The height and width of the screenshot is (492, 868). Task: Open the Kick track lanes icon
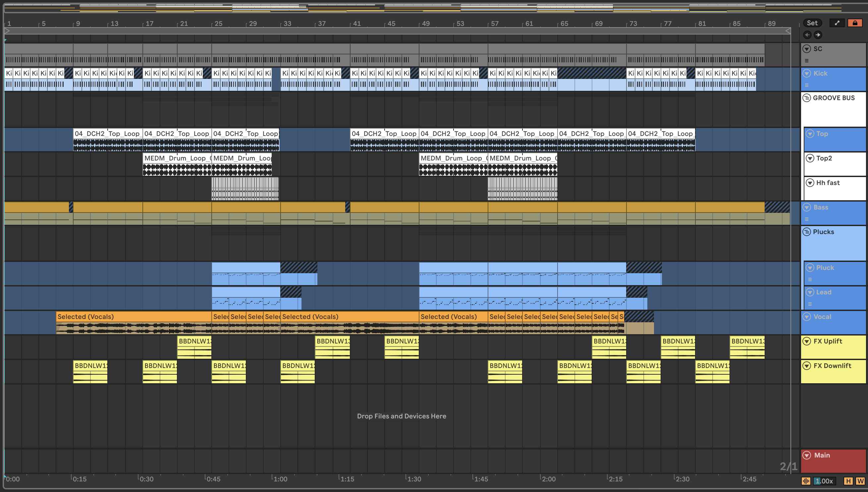coord(807,85)
